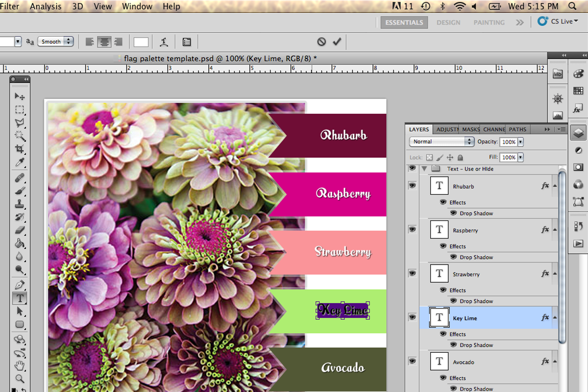
Task: Hide the Rhubarb text layer
Action: pyautogui.click(x=412, y=186)
